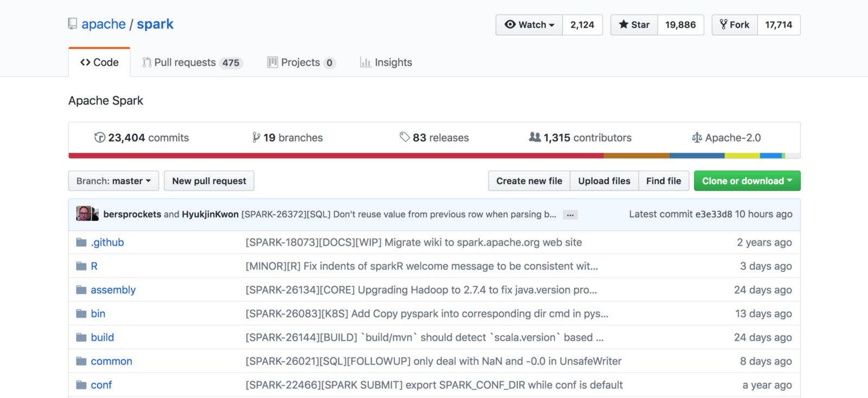The width and height of the screenshot is (868, 398).
Task: Click the .github folder icon
Action: pyautogui.click(x=81, y=242)
